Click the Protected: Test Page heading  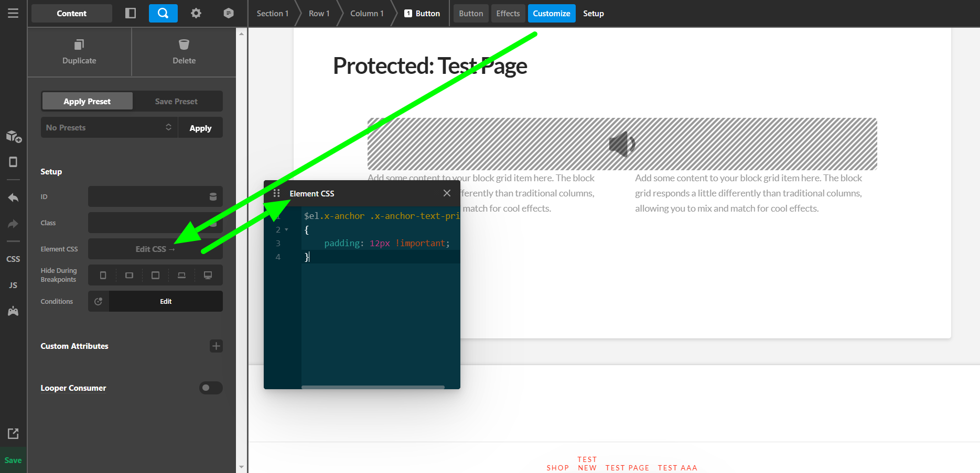430,66
